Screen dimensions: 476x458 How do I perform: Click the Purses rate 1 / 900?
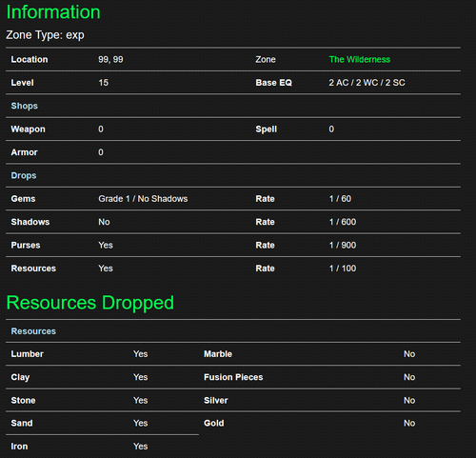343,245
